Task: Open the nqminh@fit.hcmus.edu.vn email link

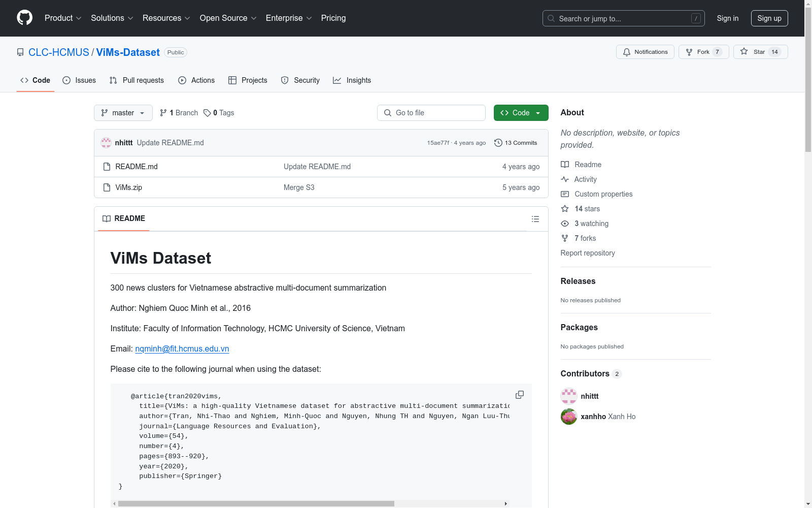Action: point(182,348)
